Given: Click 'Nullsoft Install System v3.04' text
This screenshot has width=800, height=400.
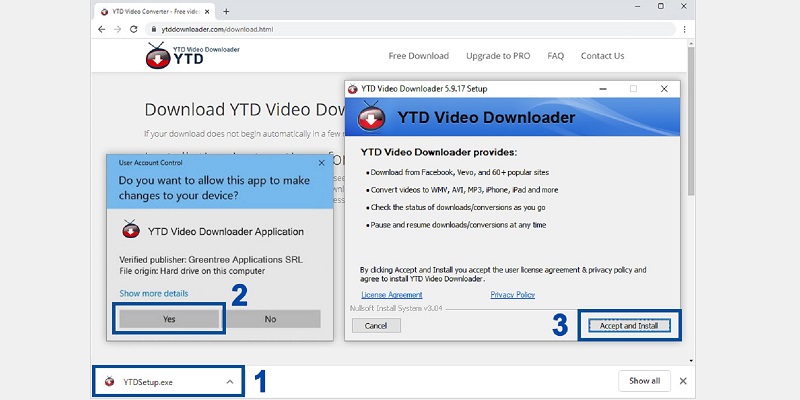Looking at the screenshot, I should [x=396, y=309].
